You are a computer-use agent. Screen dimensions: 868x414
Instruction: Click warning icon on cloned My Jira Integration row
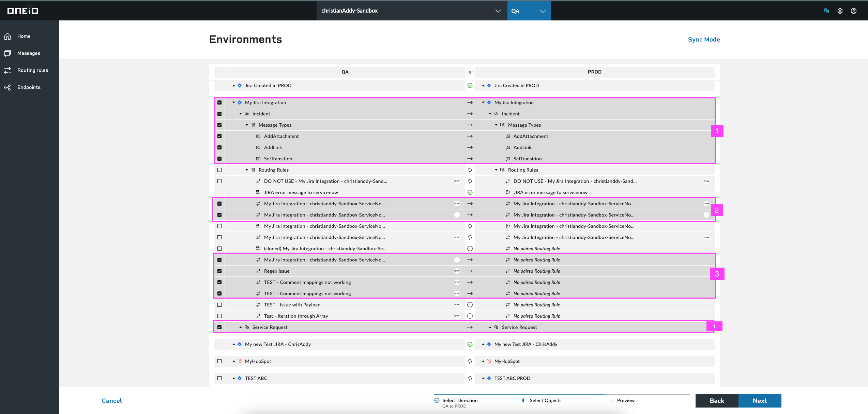470,249
